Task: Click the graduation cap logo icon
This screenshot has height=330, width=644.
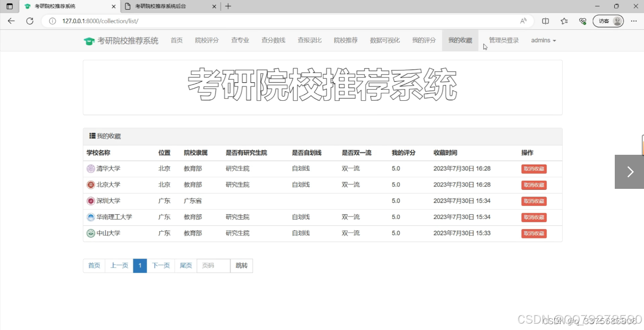Action: point(89,41)
